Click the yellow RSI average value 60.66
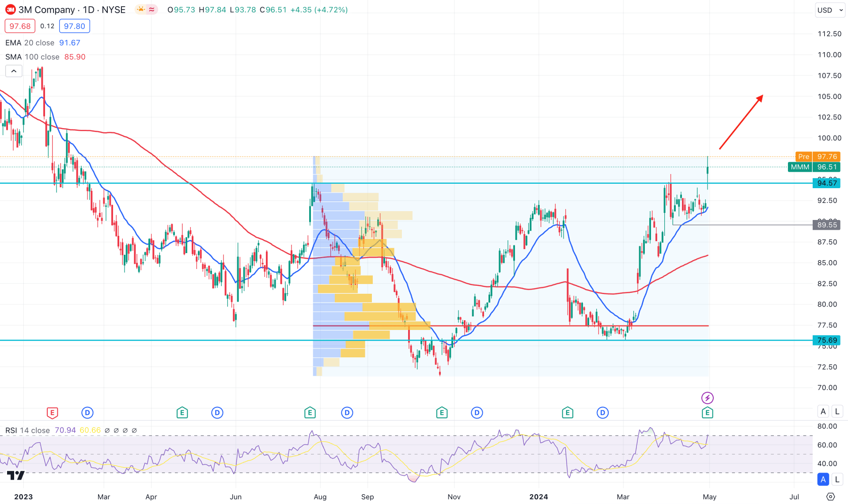Viewport: 848px width, 504px height. [90, 430]
